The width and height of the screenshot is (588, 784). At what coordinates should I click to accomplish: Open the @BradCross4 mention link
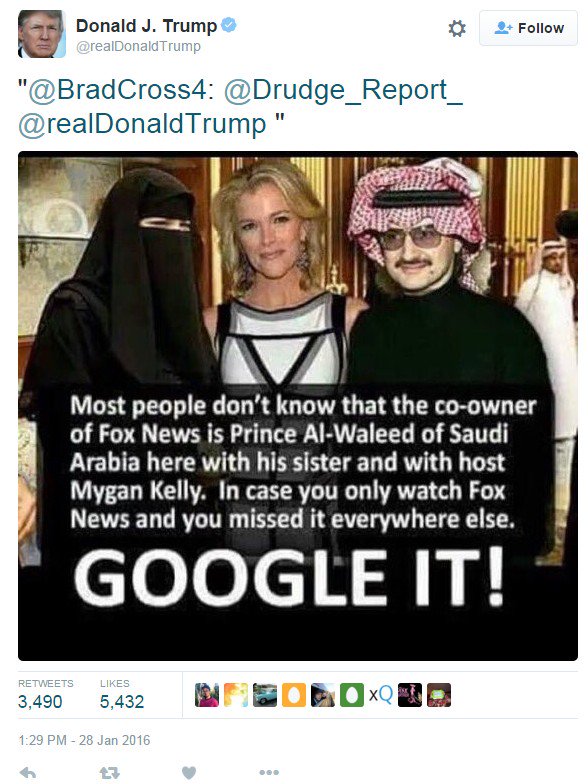coord(116,90)
